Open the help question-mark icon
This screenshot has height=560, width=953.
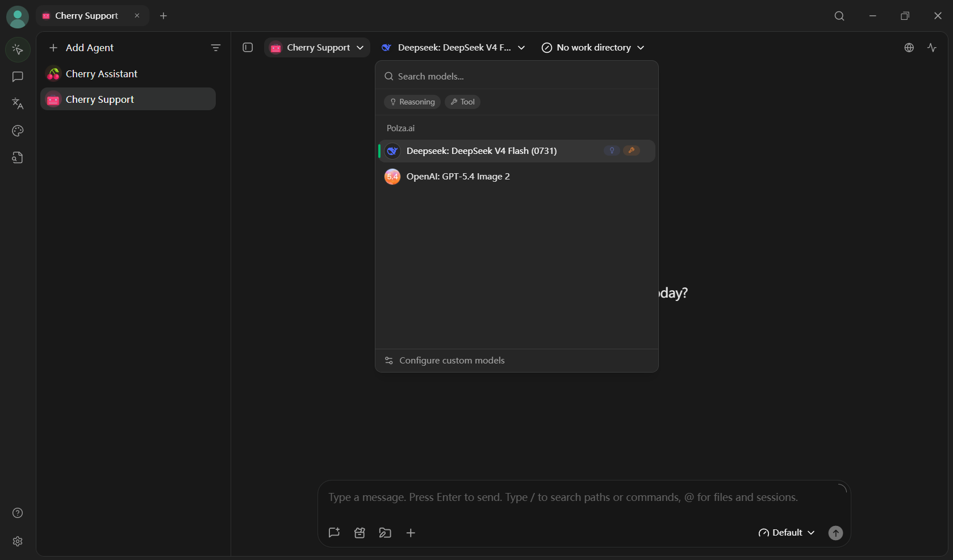[x=18, y=513]
